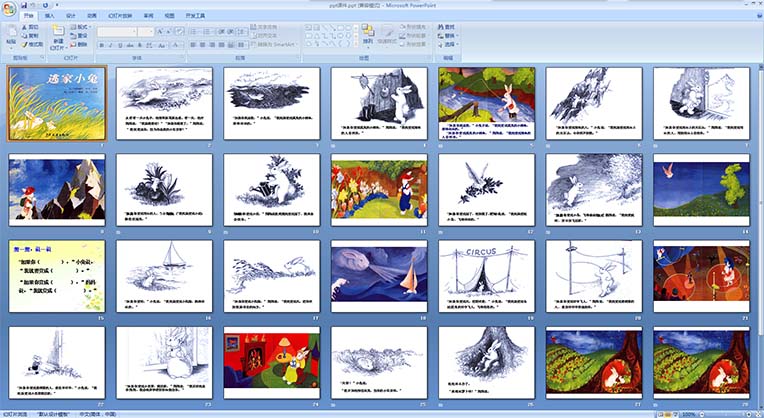Save presentation via Quick Access toolbar
Image resolution: width=764 pixels, height=418 pixels.
[x=24, y=5]
